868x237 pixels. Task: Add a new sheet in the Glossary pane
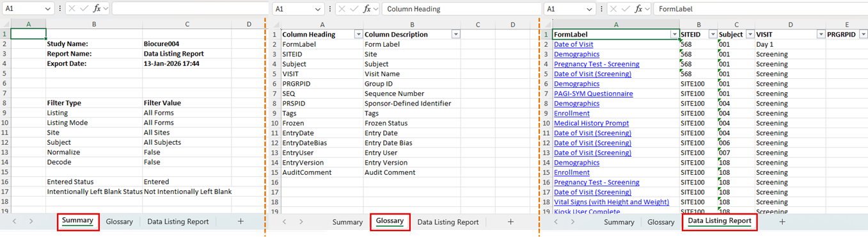pyautogui.click(x=510, y=222)
